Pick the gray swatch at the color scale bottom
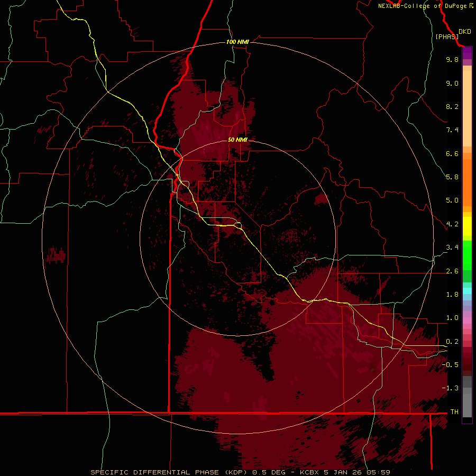The image size is (476, 476). click(x=467, y=405)
